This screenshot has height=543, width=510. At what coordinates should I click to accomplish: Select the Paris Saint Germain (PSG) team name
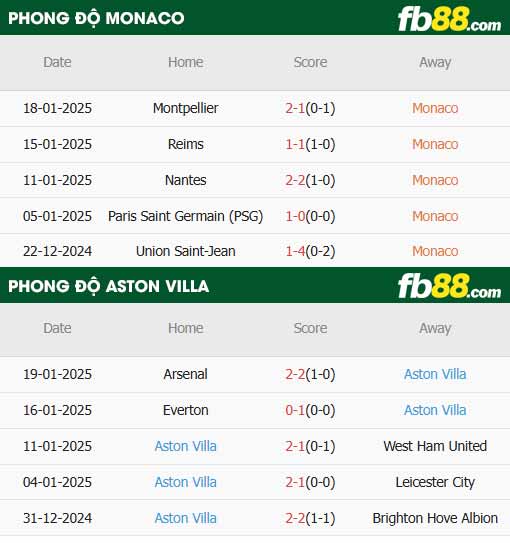[186, 216]
